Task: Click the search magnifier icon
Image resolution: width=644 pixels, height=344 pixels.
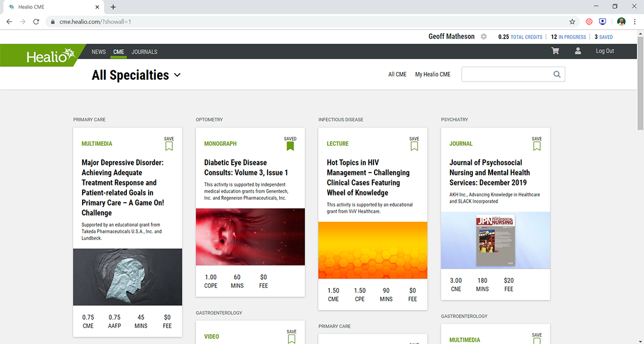Action: pyautogui.click(x=557, y=74)
